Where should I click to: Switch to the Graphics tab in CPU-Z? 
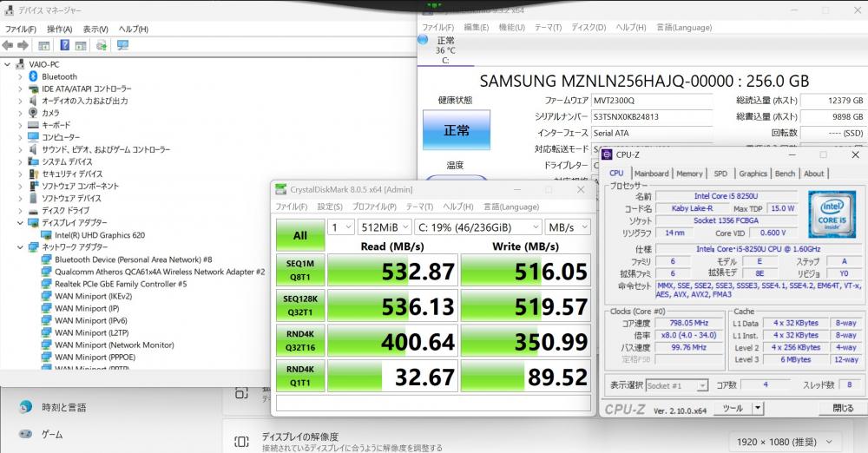pyautogui.click(x=753, y=174)
